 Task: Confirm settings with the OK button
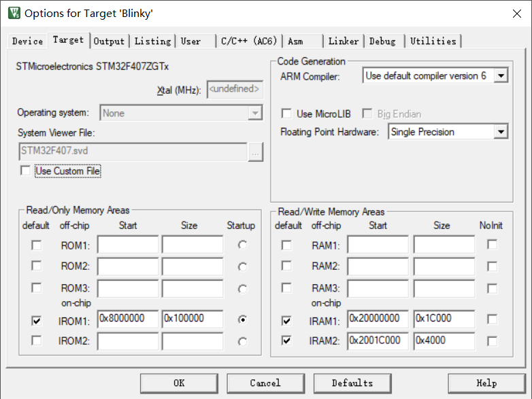(x=179, y=383)
